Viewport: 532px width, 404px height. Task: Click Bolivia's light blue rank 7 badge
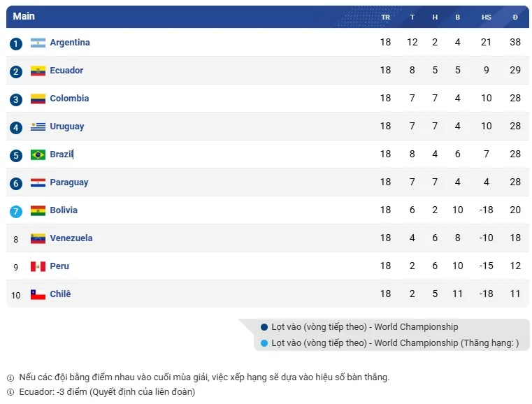click(16, 211)
